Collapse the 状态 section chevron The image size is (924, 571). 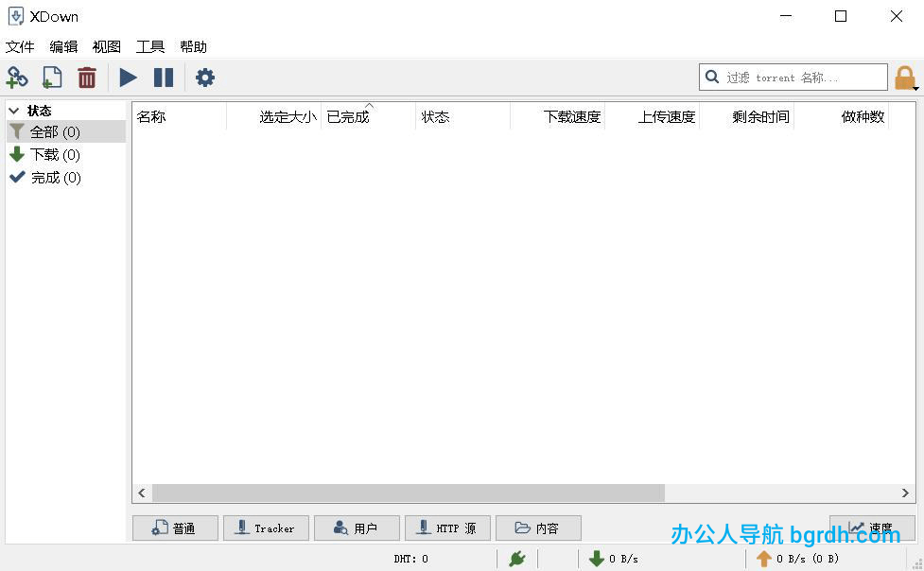14,111
